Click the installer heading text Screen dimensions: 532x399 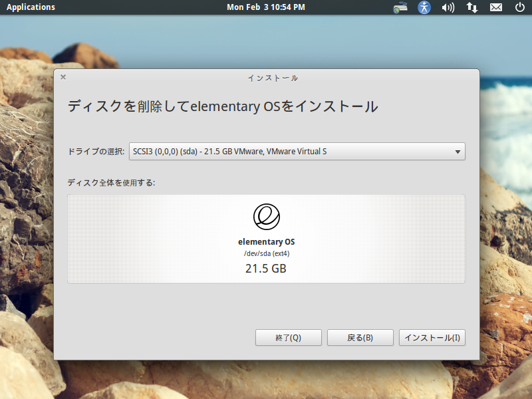click(223, 106)
